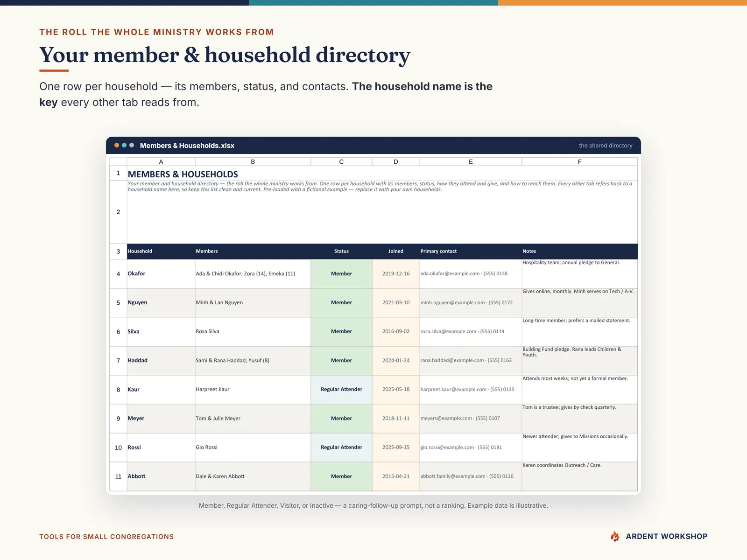Click the abbott.family@example.com contact cell

tap(471, 476)
